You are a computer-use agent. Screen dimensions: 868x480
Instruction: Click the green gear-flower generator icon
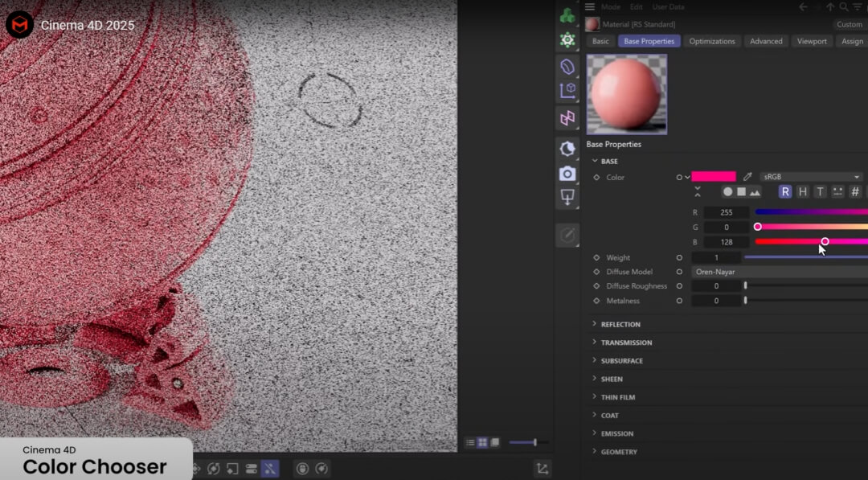coord(567,40)
